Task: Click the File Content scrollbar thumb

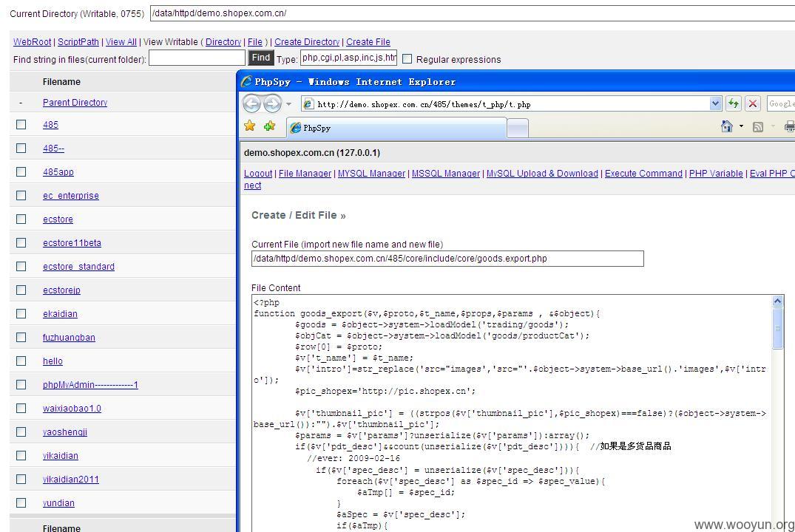Action: pyautogui.click(x=777, y=328)
